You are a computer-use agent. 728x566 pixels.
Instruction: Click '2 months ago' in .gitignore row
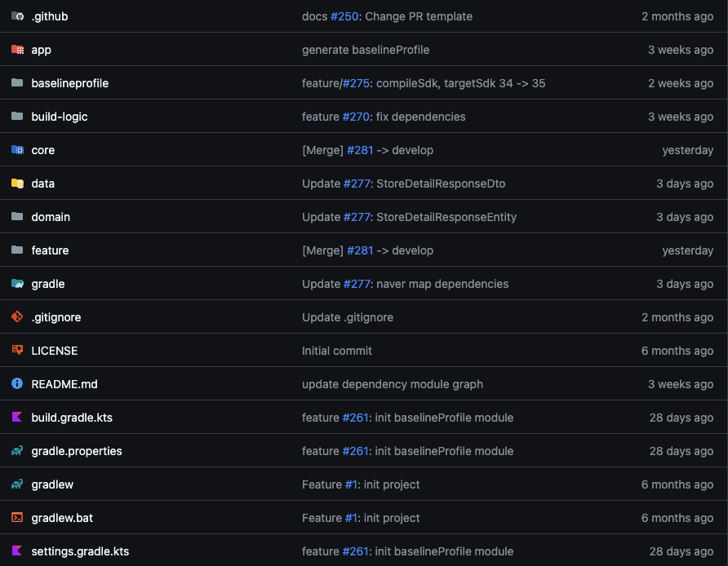pos(678,317)
